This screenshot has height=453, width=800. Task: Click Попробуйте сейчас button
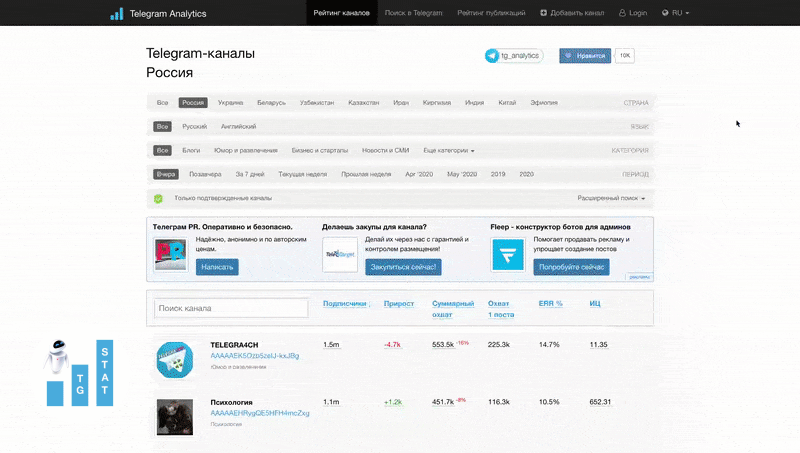pyautogui.click(x=571, y=267)
